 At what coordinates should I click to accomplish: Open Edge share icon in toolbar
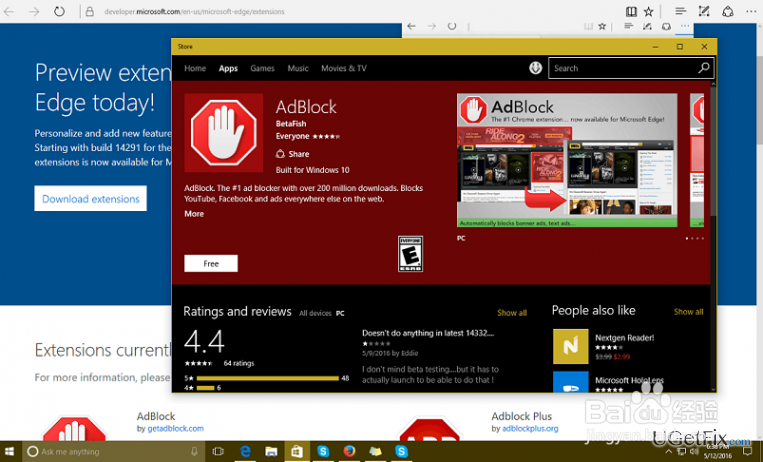click(727, 11)
